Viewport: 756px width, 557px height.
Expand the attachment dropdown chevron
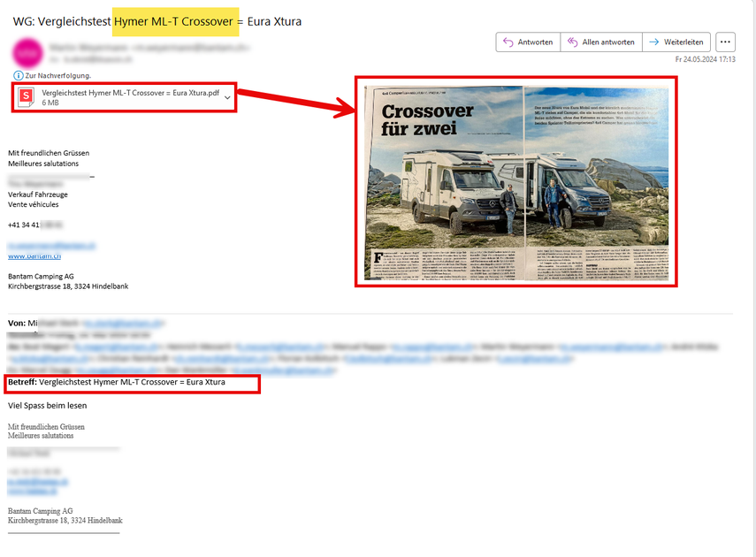point(228,96)
